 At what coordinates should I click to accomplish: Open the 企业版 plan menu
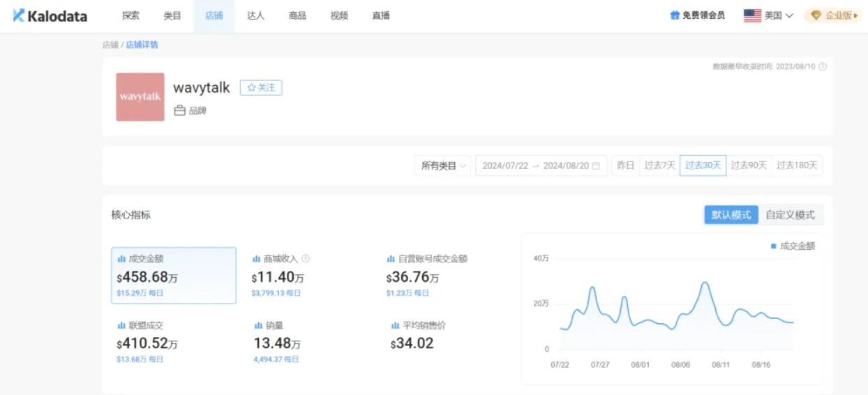(832, 15)
